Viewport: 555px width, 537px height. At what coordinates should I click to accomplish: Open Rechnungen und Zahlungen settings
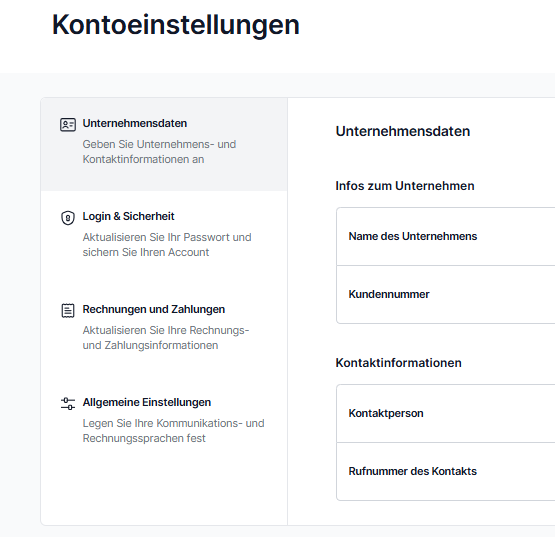pyautogui.click(x=164, y=330)
